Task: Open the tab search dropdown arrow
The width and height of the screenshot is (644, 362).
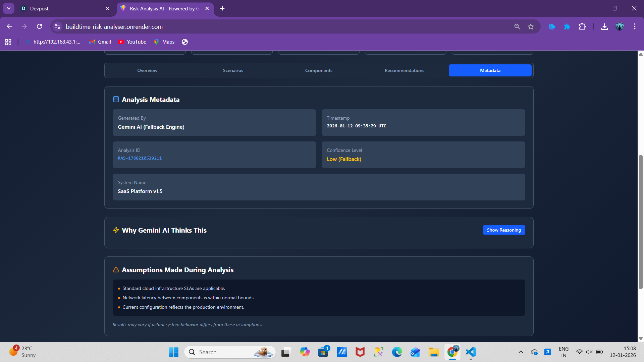Action: pyautogui.click(x=9, y=8)
